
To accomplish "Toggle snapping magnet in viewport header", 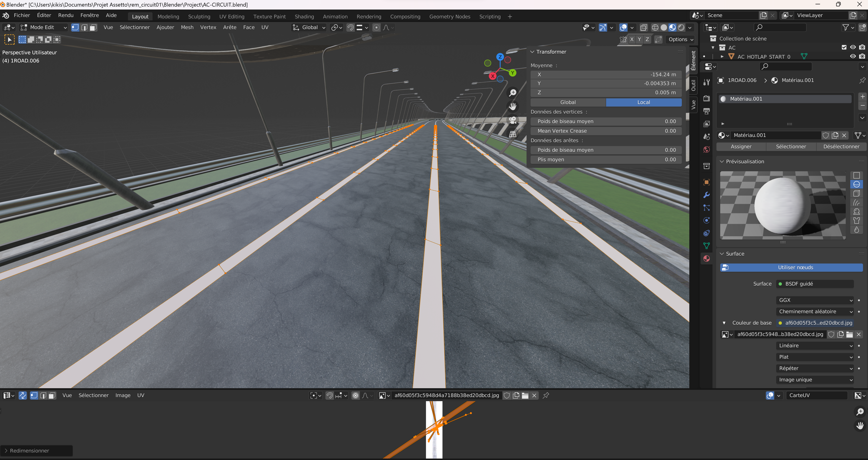I will 350,27.
